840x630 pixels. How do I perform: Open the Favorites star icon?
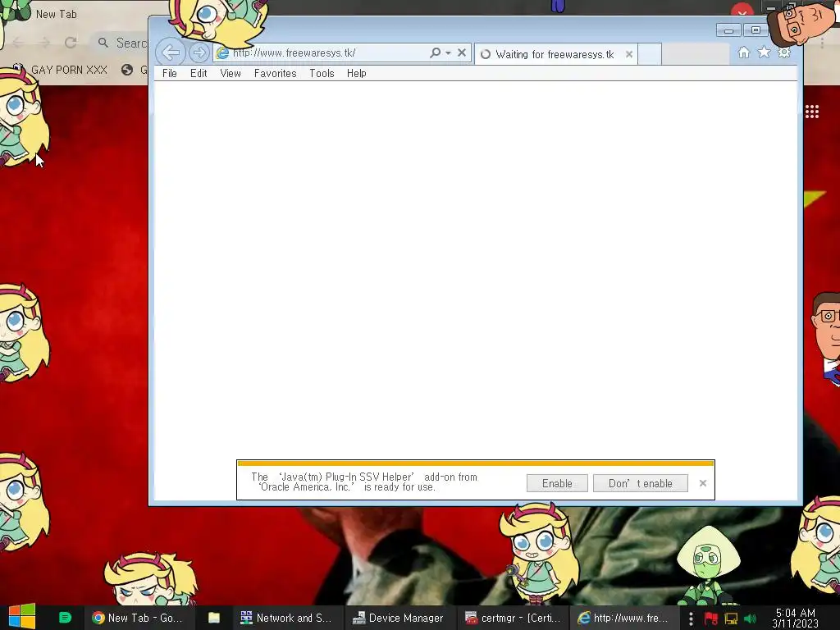point(764,52)
